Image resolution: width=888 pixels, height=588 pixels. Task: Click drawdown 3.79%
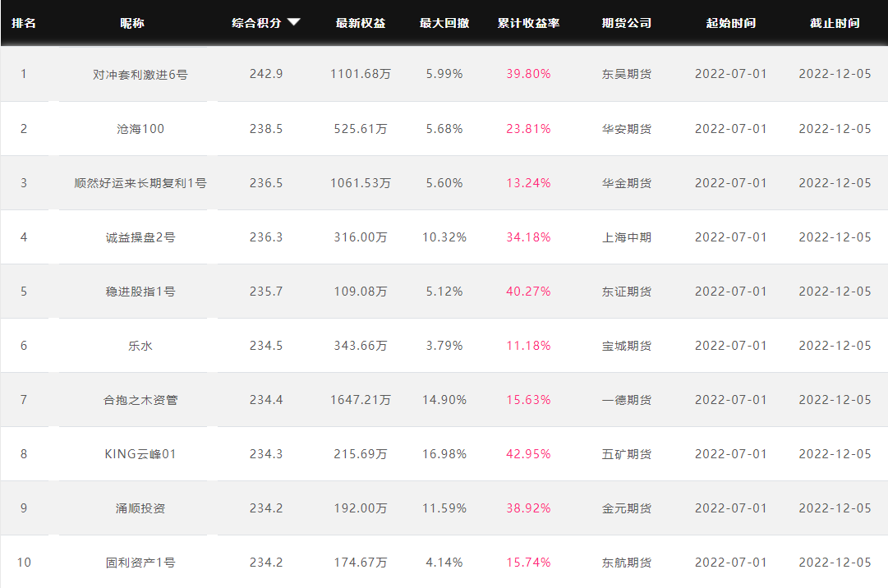click(444, 346)
